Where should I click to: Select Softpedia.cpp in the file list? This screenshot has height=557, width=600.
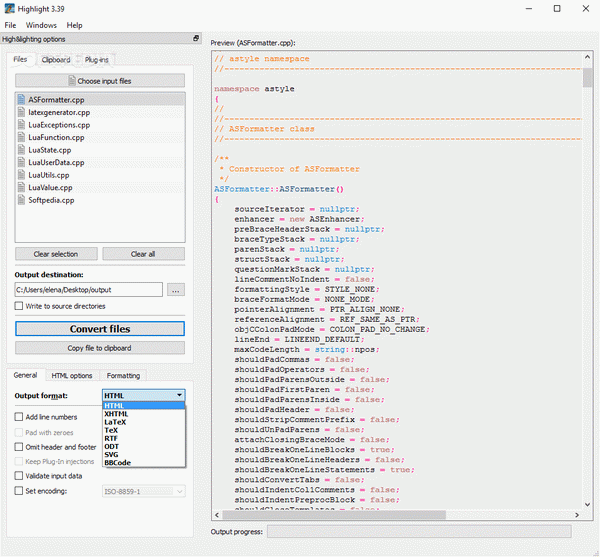coord(100,200)
